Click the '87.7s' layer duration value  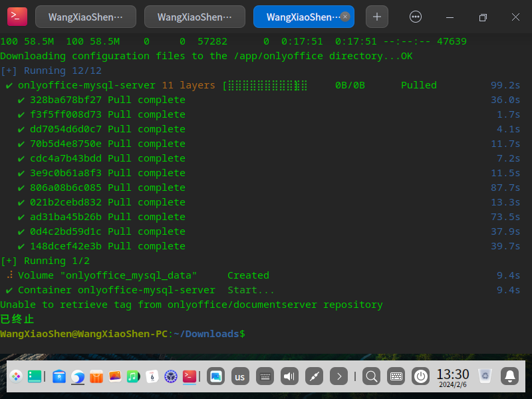[505, 188]
